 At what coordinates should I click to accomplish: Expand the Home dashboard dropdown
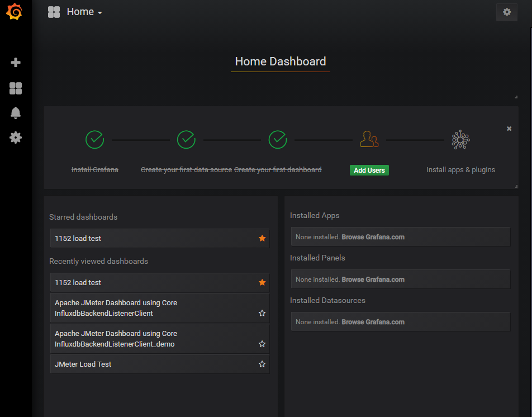coord(84,12)
